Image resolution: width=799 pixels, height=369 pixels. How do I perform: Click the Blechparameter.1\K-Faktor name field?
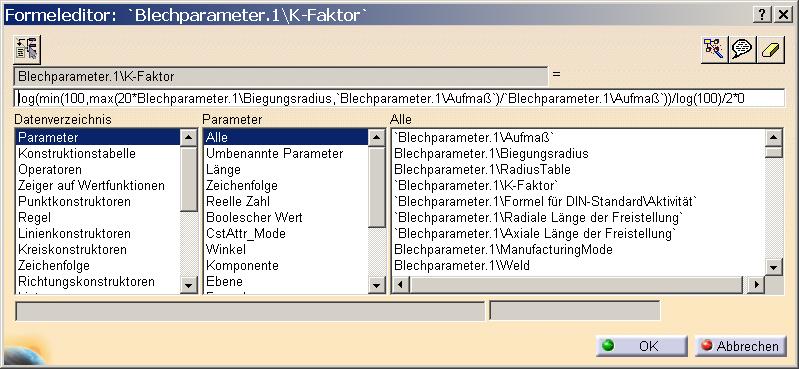click(280, 76)
